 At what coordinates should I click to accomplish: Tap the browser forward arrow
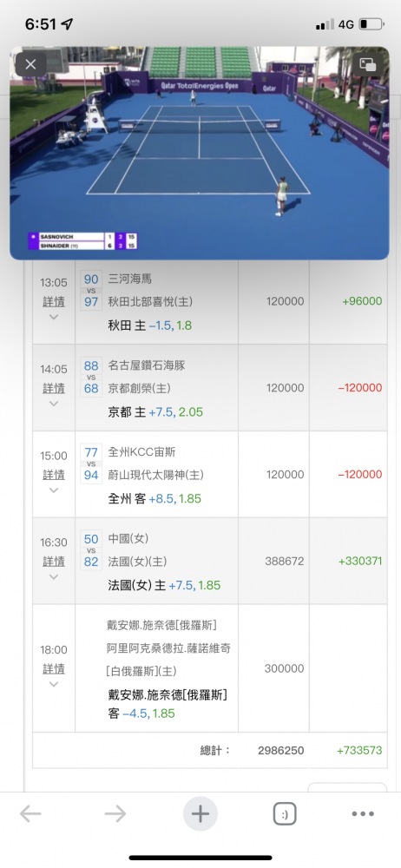pyautogui.click(x=115, y=814)
